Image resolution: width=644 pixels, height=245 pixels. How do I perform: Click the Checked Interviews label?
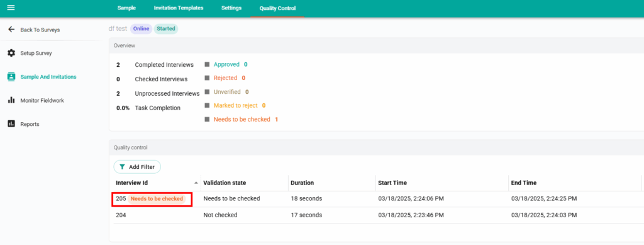[x=162, y=79]
